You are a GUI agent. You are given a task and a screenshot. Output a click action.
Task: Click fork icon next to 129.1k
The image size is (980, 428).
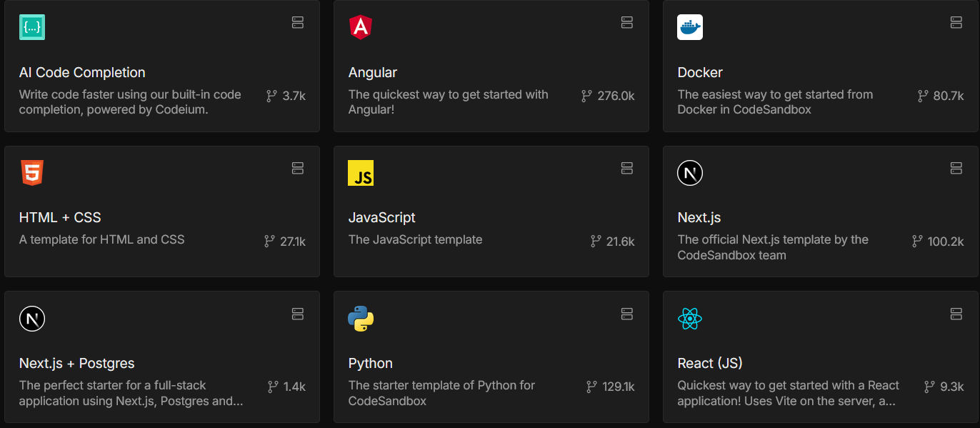pyautogui.click(x=591, y=387)
